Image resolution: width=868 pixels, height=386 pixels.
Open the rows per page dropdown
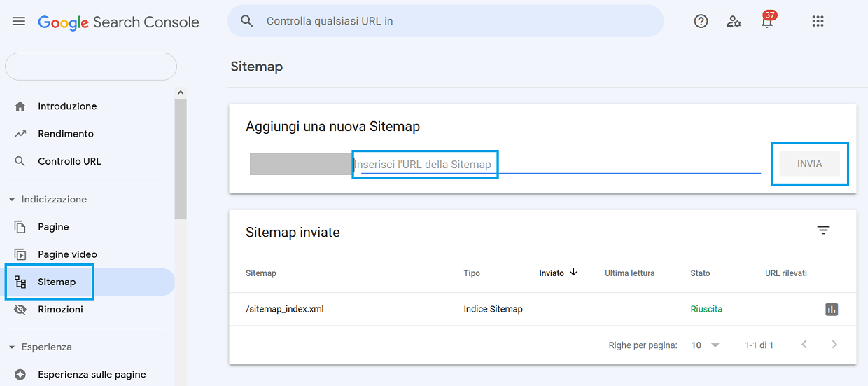[x=706, y=345]
